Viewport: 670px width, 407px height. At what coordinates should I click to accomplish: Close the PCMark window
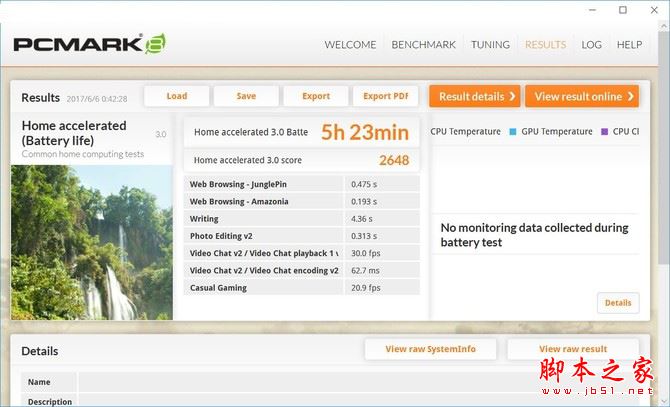tap(654, 10)
